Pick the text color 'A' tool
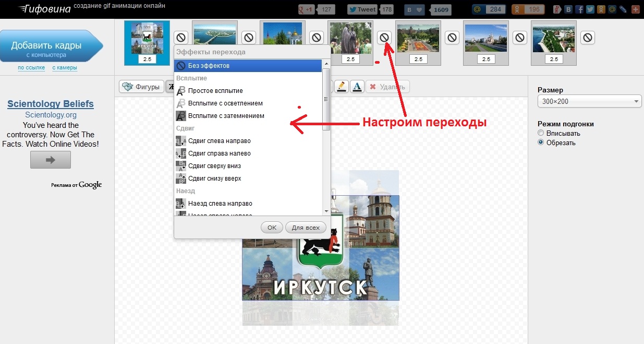This screenshot has width=644, height=344. [x=357, y=87]
